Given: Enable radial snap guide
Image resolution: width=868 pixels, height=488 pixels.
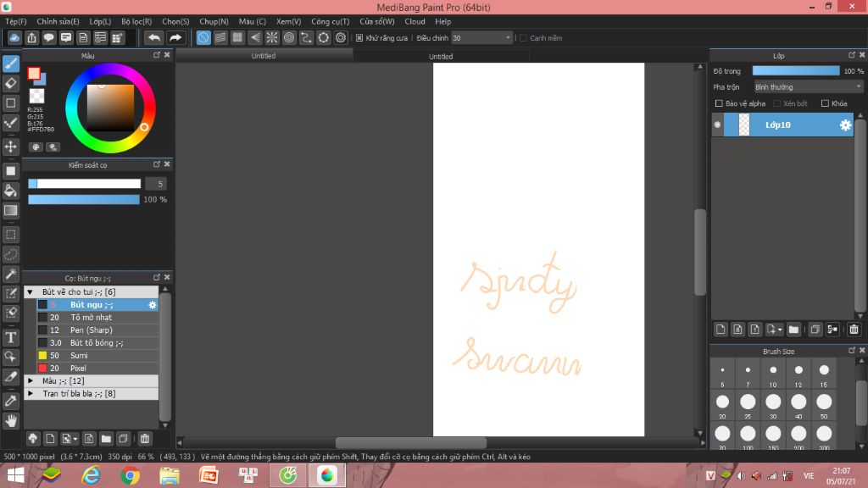Looking at the screenshot, I should point(272,37).
